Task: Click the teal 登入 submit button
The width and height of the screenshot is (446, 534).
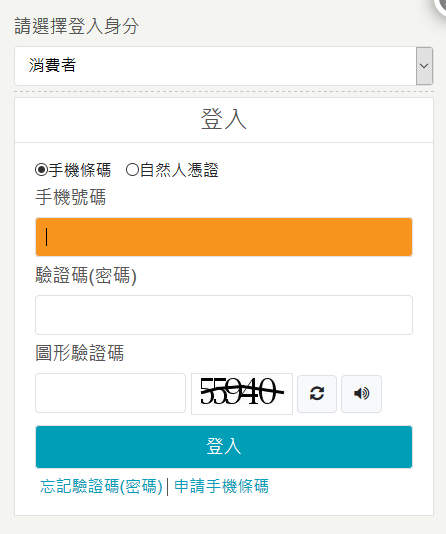Action: point(224,446)
